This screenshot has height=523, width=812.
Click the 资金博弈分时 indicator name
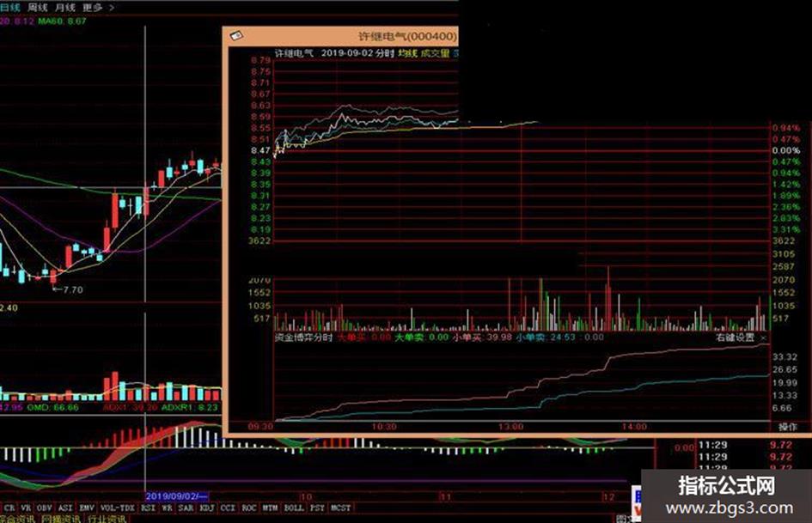tap(303, 338)
